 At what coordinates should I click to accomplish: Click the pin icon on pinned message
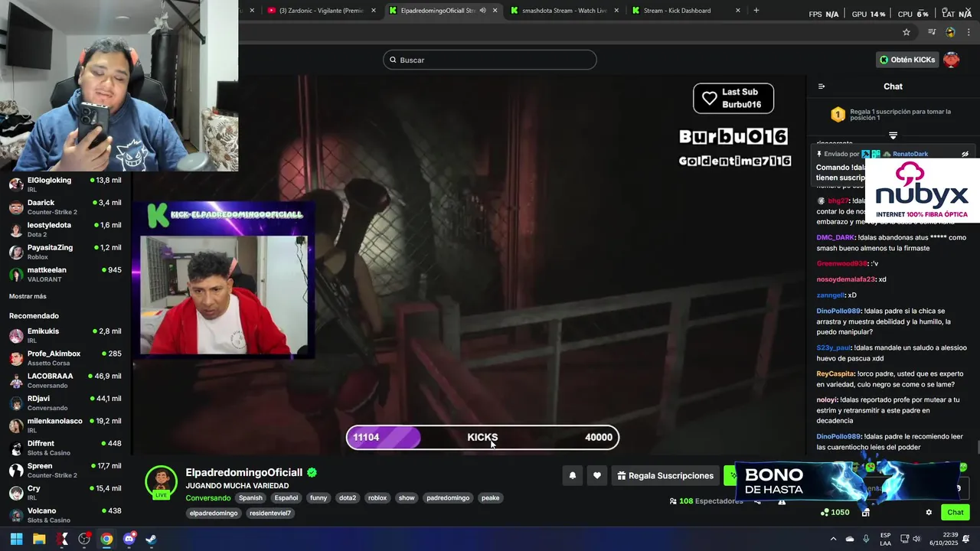(x=819, y=154)
